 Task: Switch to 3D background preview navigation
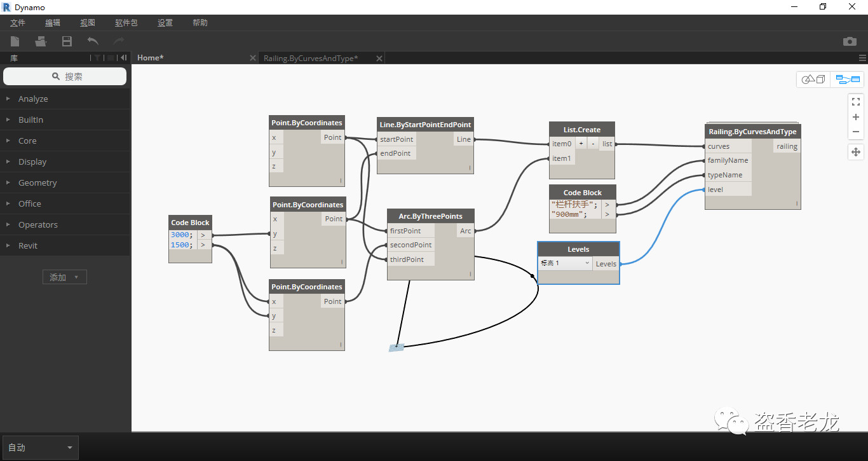coord(813,79)
